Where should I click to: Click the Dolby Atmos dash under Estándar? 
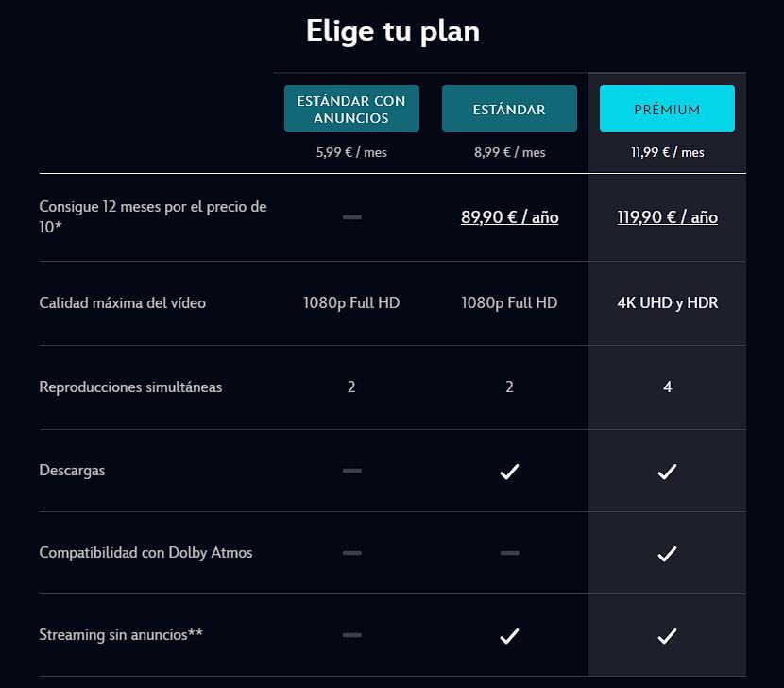509,553
